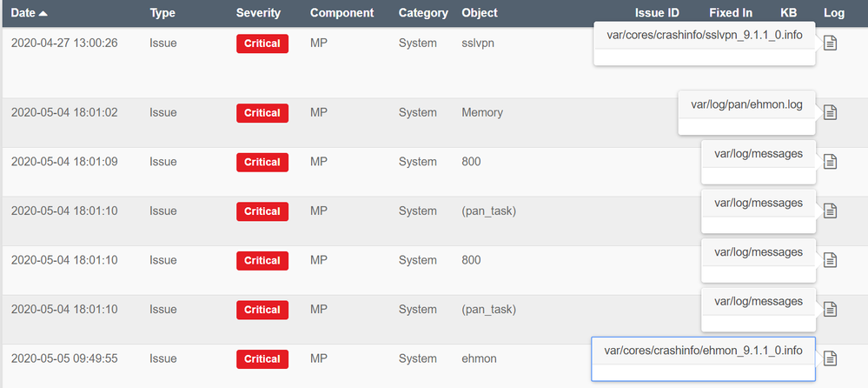Image resolution: width=868 pixels, height=388 pixels.
Task: Sort by Date column header
Action: click(30, 13)
